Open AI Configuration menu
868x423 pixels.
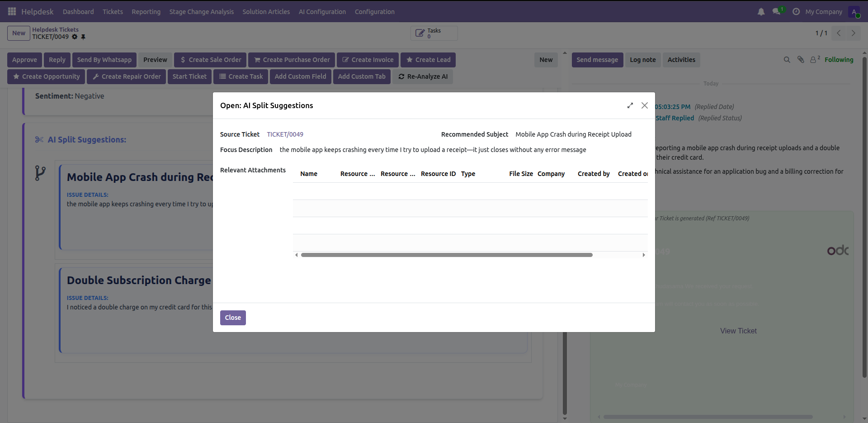(x=322, y=12)
